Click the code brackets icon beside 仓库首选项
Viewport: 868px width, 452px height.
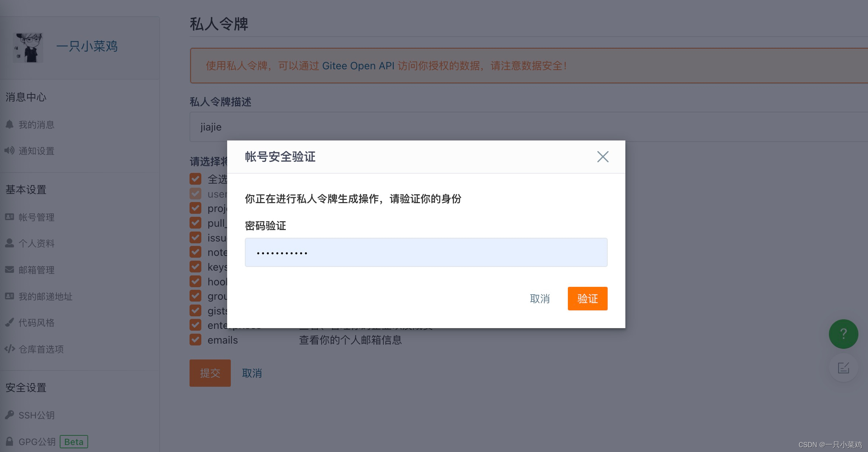click(10, 349)
